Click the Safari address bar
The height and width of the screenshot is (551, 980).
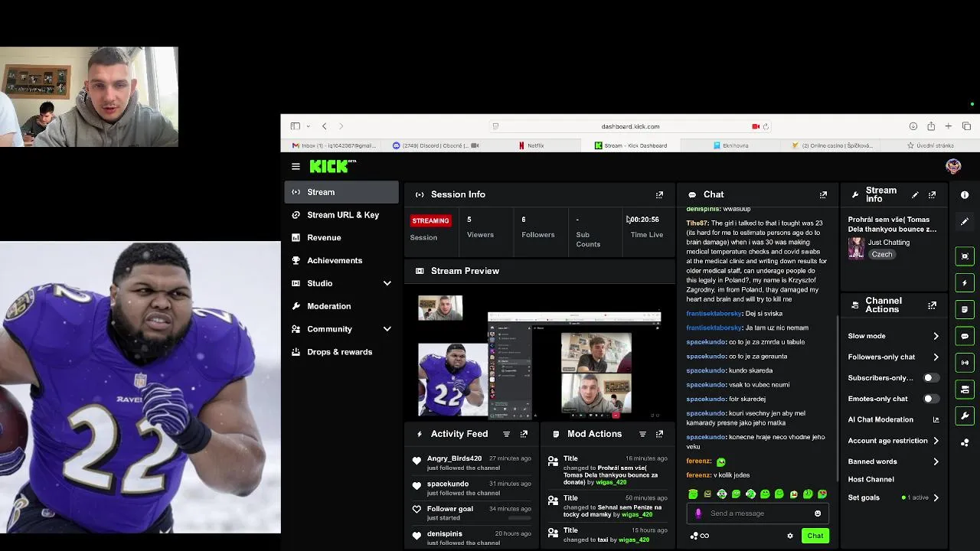[630, 126]
